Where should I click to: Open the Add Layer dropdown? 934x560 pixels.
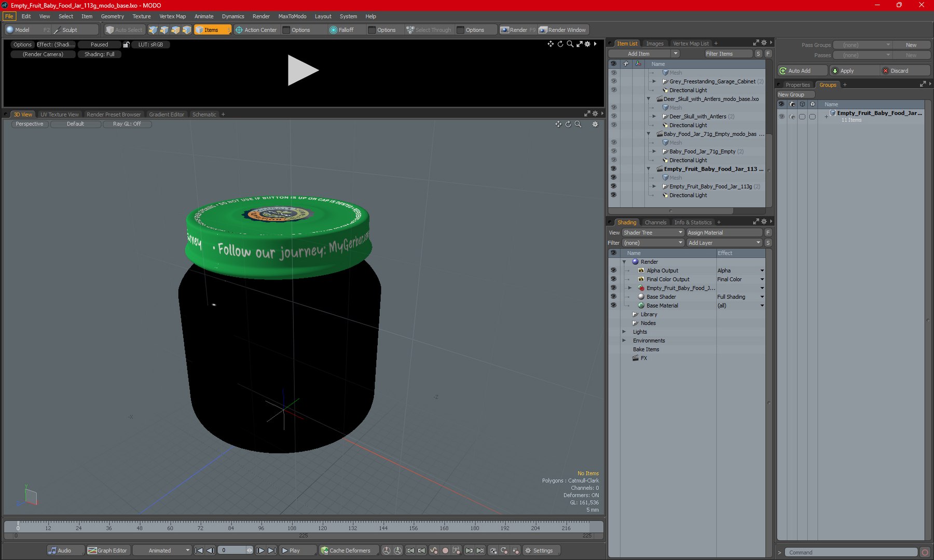pyautogui.click(x=724, y=243)
